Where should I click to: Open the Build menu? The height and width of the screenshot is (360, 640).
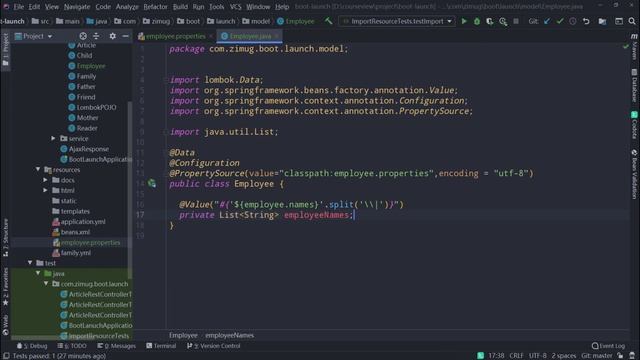[180, 7]
